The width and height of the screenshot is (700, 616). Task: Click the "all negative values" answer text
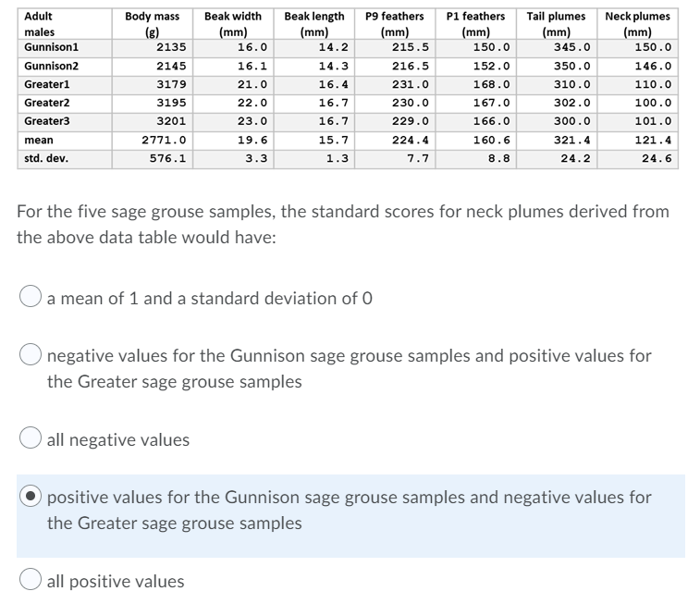click(118, 439)
